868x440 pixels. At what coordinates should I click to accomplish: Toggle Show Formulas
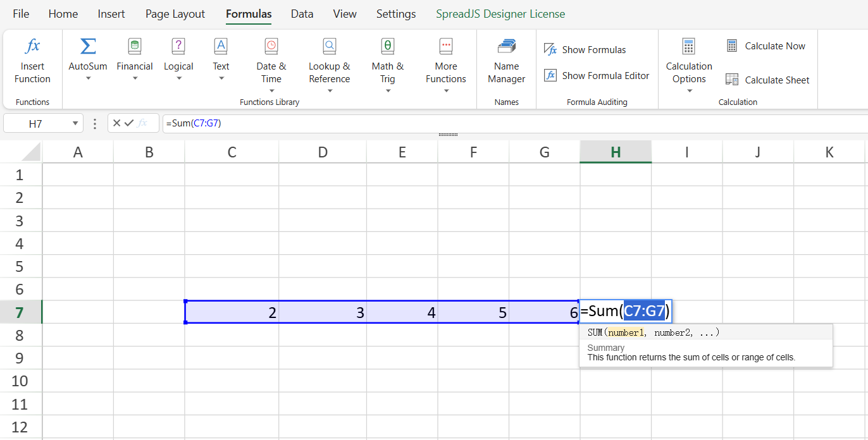click(x=585, y=50)
